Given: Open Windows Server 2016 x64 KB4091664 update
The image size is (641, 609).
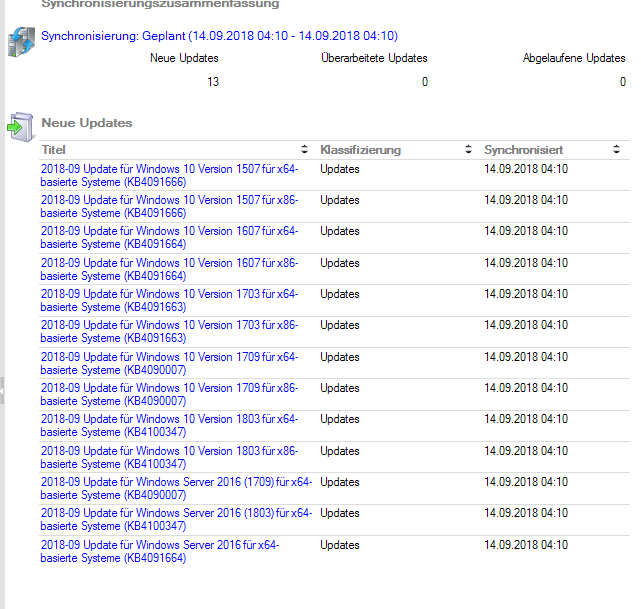Looking at the screenshot, I should tap(160, 551).
